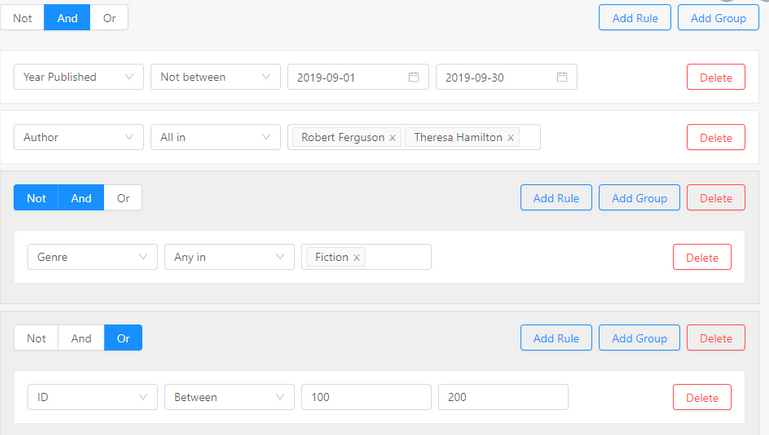Select Or in the top-level group
The width and height of the screenshot is (769, 435).
click(109, 18)
